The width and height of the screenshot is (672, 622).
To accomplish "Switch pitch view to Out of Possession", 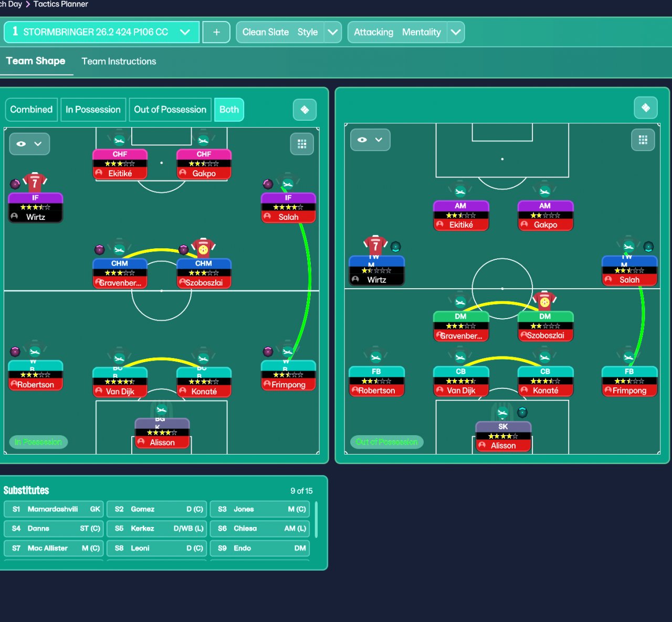I will [170, 110].
